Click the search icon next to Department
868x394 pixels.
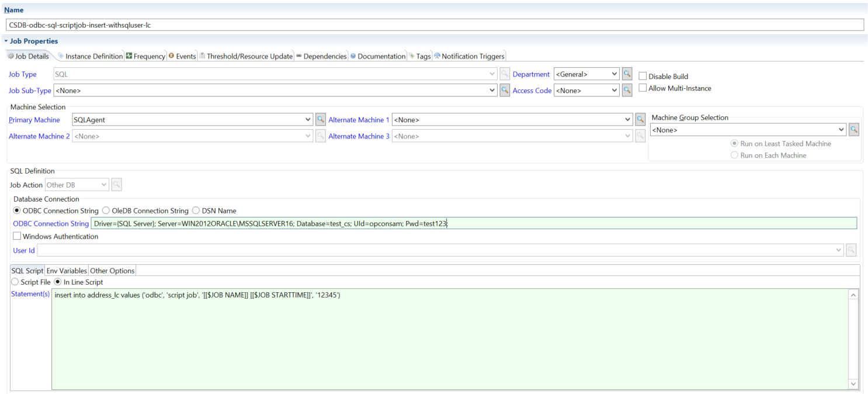(x=627, y=74)
